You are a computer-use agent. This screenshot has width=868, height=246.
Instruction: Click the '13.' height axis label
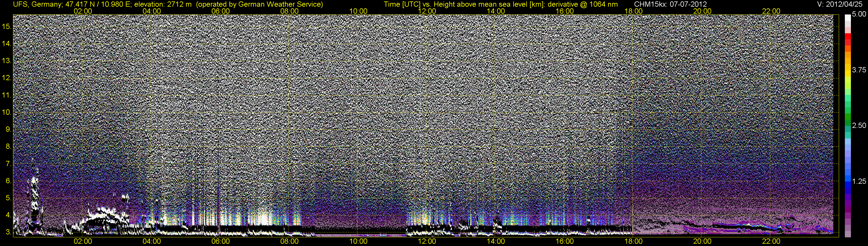coord(7,61)
